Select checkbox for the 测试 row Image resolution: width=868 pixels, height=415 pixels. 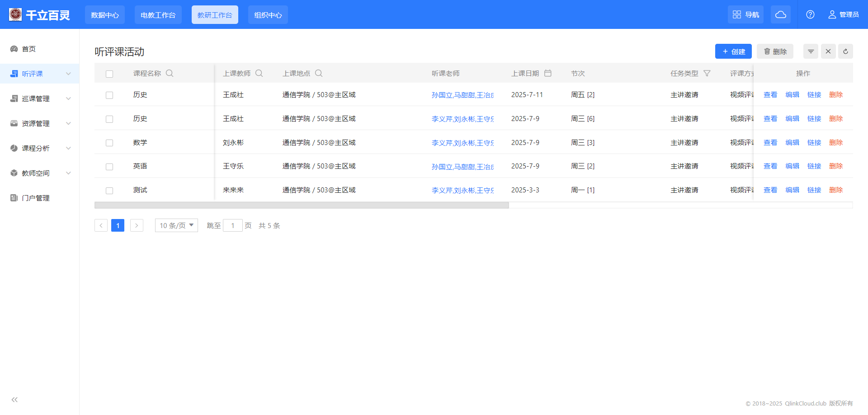(109, 191)
